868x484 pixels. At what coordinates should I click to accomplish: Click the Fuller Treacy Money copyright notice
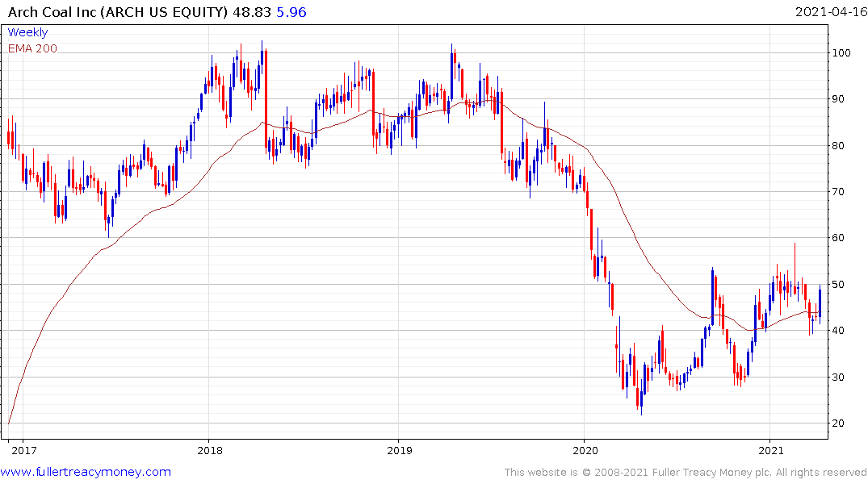686,473
